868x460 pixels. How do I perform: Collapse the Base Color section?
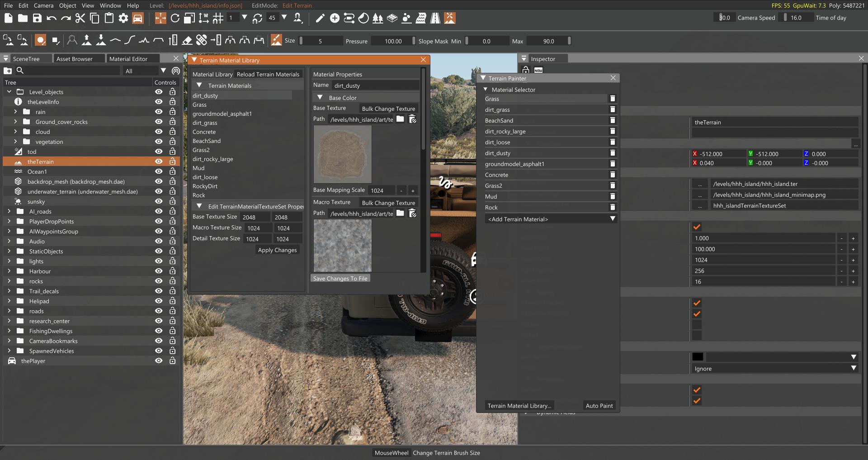tap(320, 97)
